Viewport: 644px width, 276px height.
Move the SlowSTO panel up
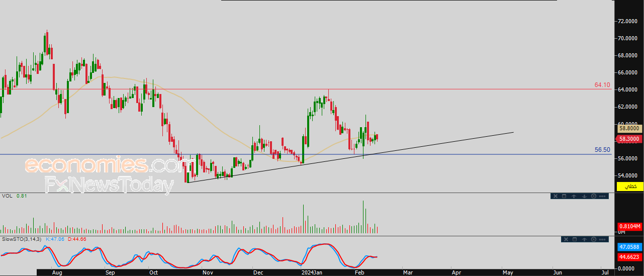pyautogui.click(x=584, y=239)
